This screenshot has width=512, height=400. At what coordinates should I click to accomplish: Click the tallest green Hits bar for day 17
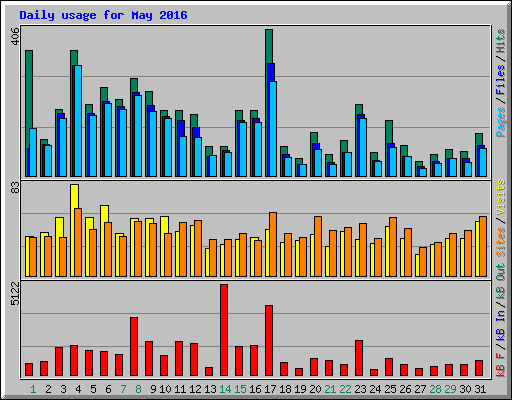pos(269,46)
